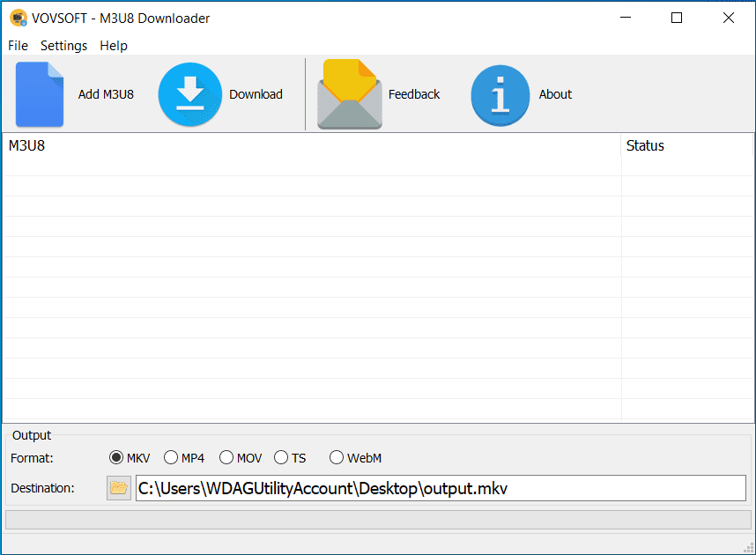Click the Add M3U8 file icon
Viewport: 756px width, 555px height.
tap(40, 94)
